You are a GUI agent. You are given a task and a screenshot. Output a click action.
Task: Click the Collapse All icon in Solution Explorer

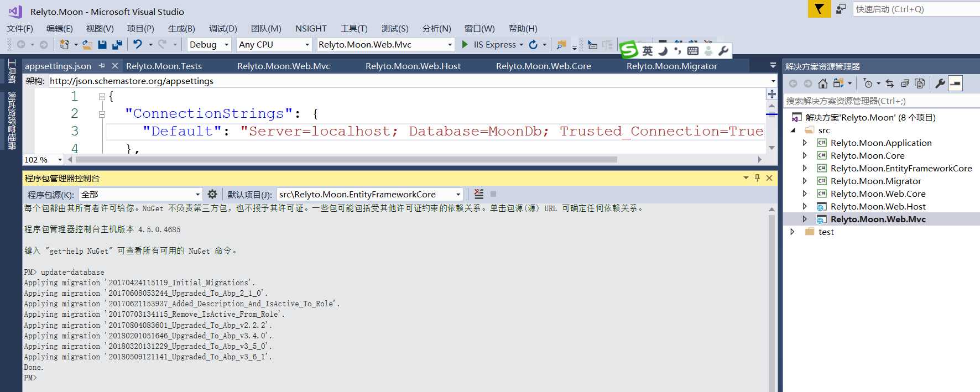pyautogui.click(x=905, y=83)
